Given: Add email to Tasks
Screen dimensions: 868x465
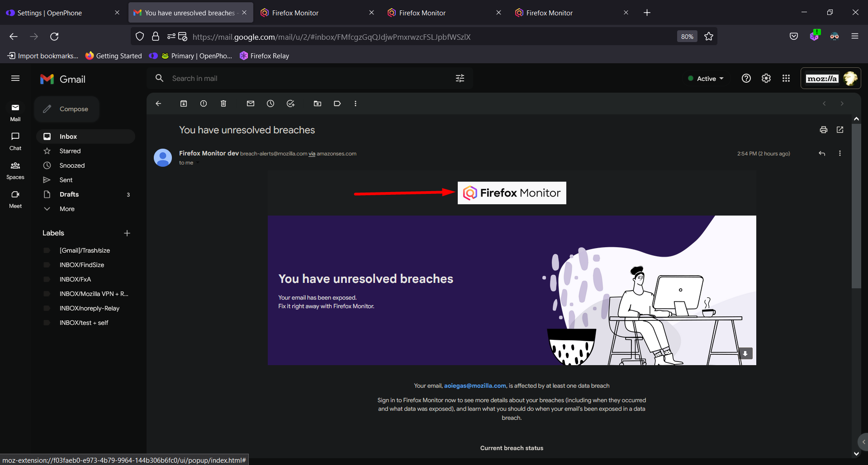Looking at the screenshot, I should coord(290,103).
